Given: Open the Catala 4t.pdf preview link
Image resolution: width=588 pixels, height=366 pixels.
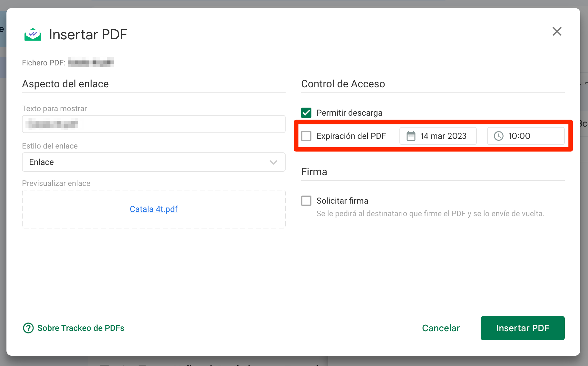Looking at the screenshot, I should click(x=153, y=209).
